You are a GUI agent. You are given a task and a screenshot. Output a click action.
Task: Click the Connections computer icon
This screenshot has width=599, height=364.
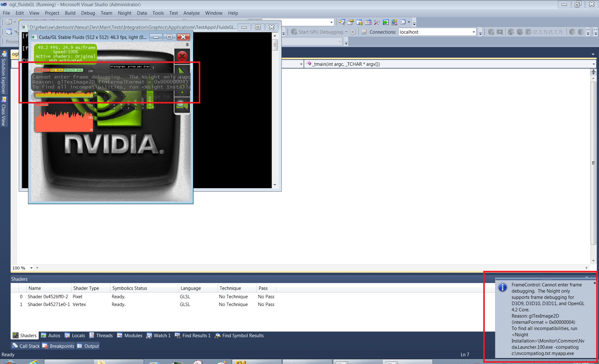(364, 32)
